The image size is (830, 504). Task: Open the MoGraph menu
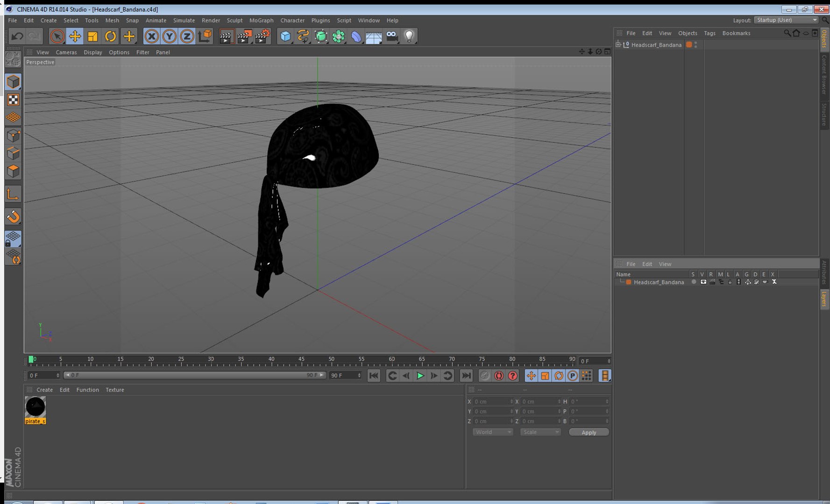coord(261,21)
